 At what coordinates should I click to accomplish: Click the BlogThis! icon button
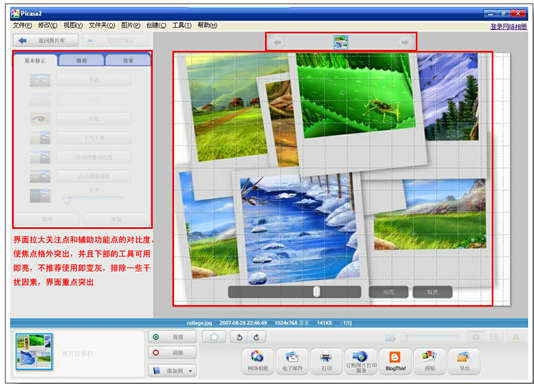[395, 361]
